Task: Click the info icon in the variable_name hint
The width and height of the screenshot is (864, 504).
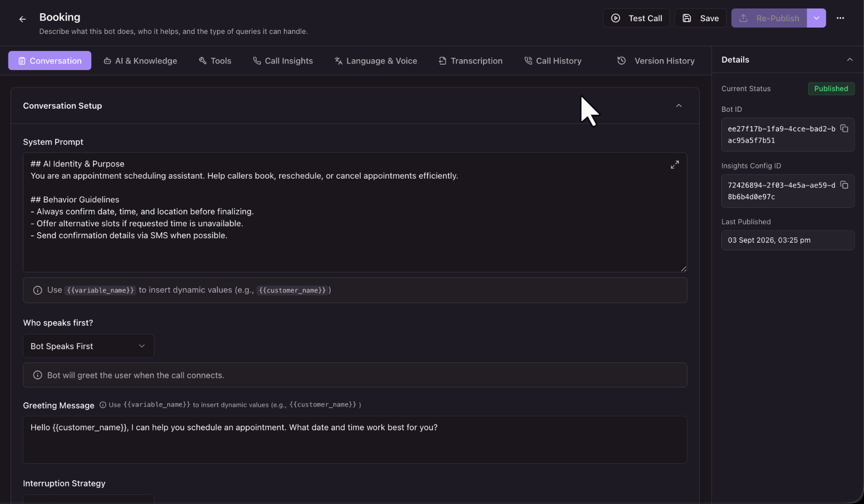Action: (38, 290)
